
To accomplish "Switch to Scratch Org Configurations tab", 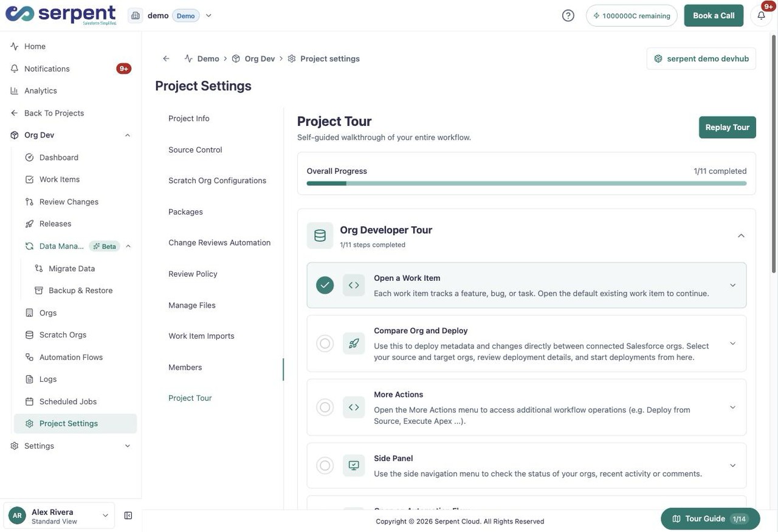I will pyautogui.click(x=217, y=181).
